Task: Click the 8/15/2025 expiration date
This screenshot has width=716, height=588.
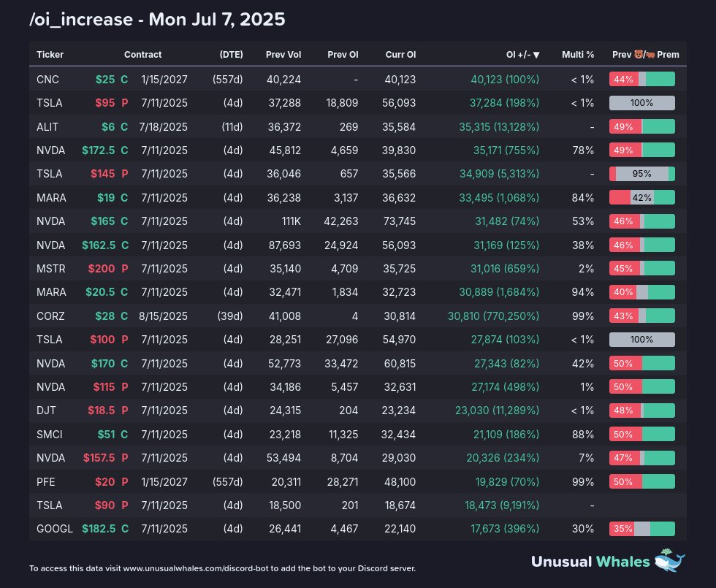Action: [x=163, y=316]
